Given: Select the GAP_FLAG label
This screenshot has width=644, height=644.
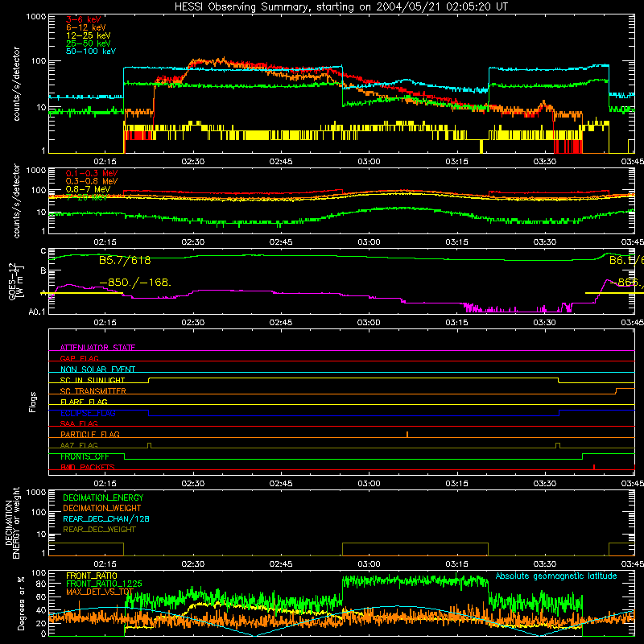Looking at the screenshot, I should [x=79, y=358].
